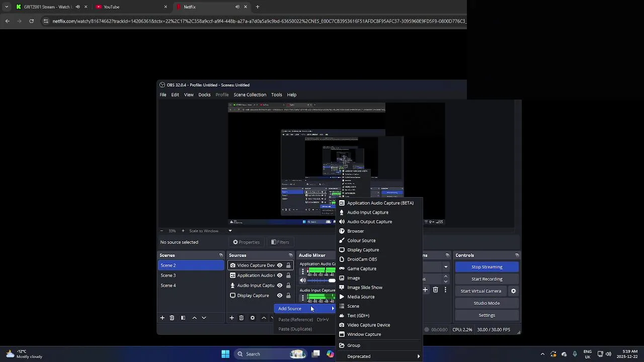Screen dimensions: 644x362
Task: Add a source using Sources plus icon
Action: pos(231,318)
